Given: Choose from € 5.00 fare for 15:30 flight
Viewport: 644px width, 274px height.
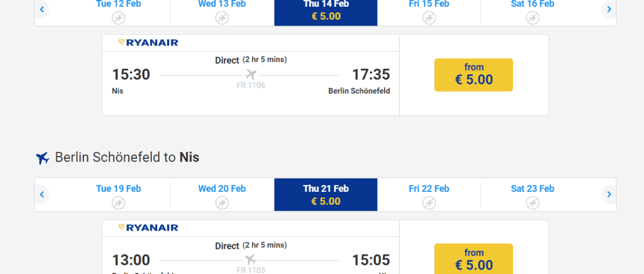Looking at the screenshot, I should pos(474,75).
